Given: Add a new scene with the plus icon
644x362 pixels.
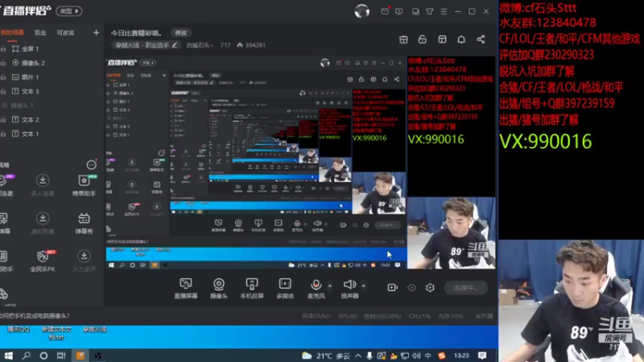Looking at the screenshot, I should 96,32.
